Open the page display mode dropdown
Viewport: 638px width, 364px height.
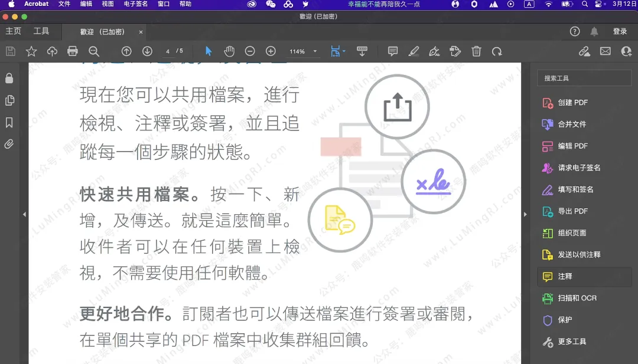pyautogui.click(x=338, y=51)
